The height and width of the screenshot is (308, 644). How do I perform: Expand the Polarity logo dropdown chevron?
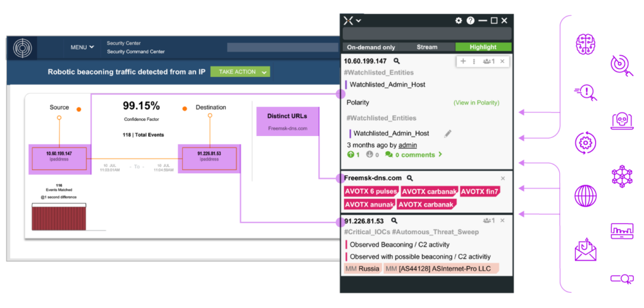point(358,21)
